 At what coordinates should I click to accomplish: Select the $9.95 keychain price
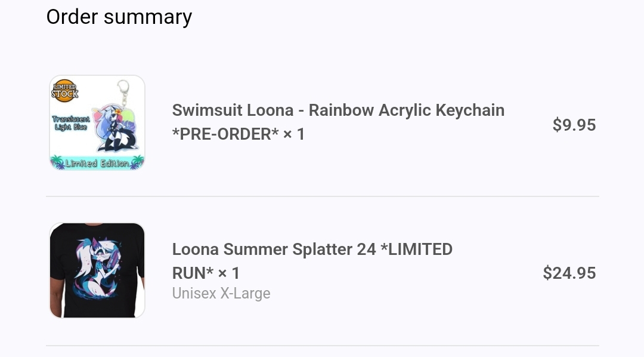[574, 125]
